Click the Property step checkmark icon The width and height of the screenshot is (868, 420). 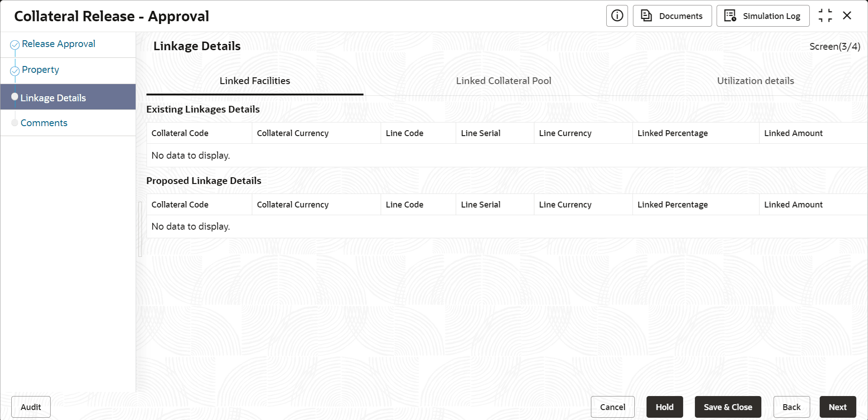15,71
